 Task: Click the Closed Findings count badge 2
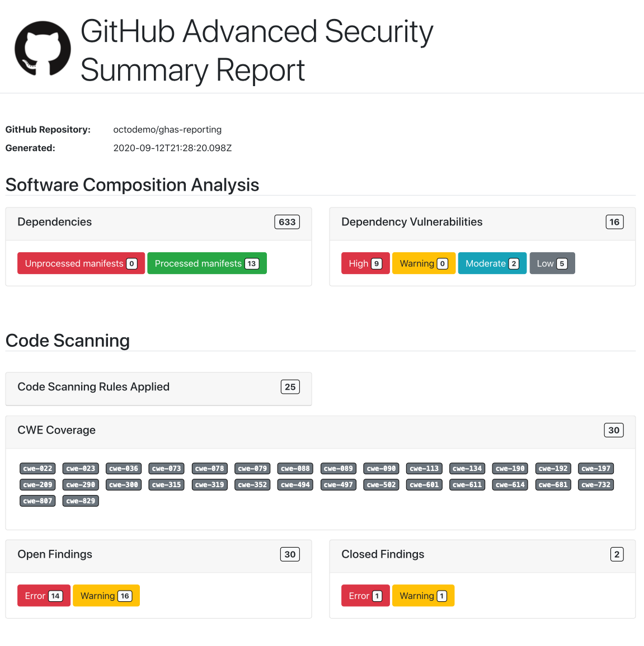pos(617,554)
